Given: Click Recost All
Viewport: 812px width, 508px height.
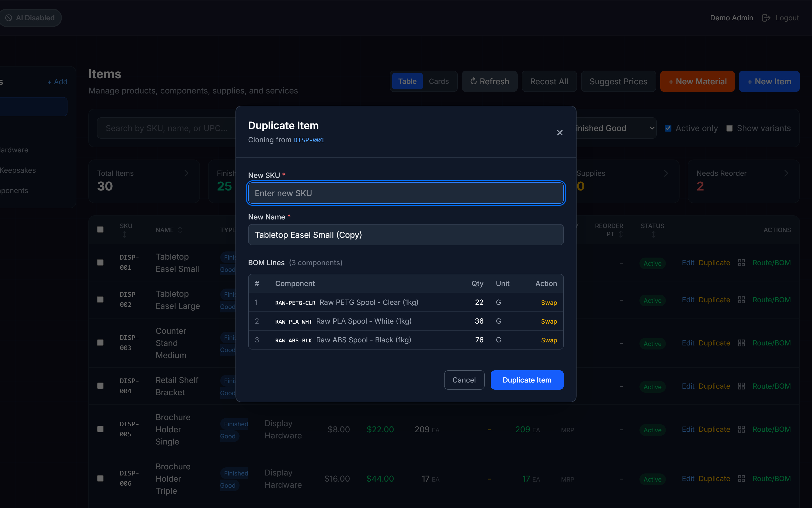Looking at the screenshot, I should pos(549,81).
